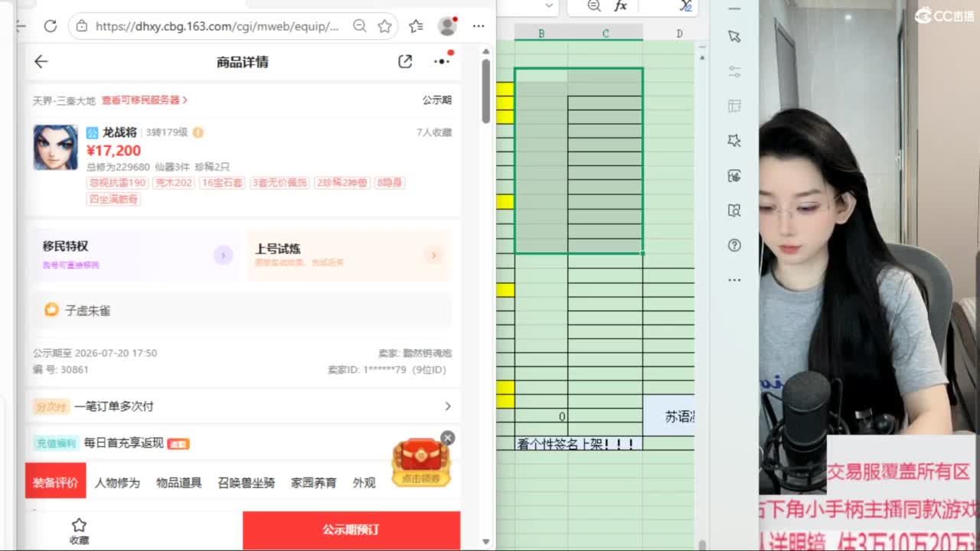Click the info icon next to 3转179级
Viewport: 980px width, 551px height.
pos(198,132)
